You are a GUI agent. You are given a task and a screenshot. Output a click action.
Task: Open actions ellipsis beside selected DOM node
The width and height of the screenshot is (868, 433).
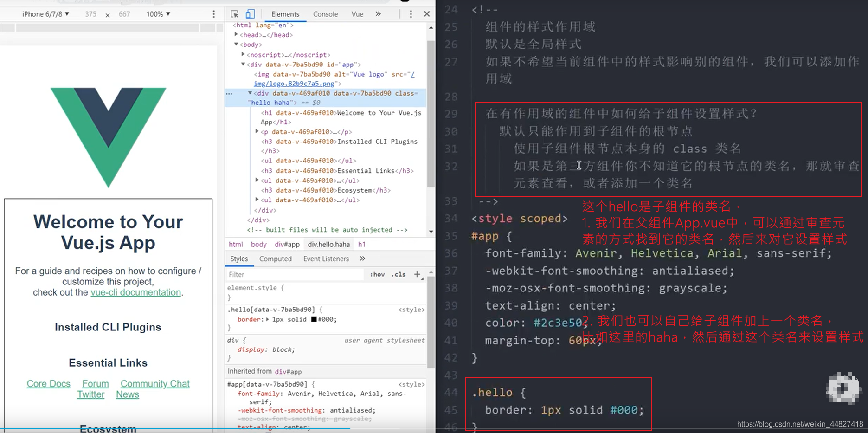coord(229,94)
